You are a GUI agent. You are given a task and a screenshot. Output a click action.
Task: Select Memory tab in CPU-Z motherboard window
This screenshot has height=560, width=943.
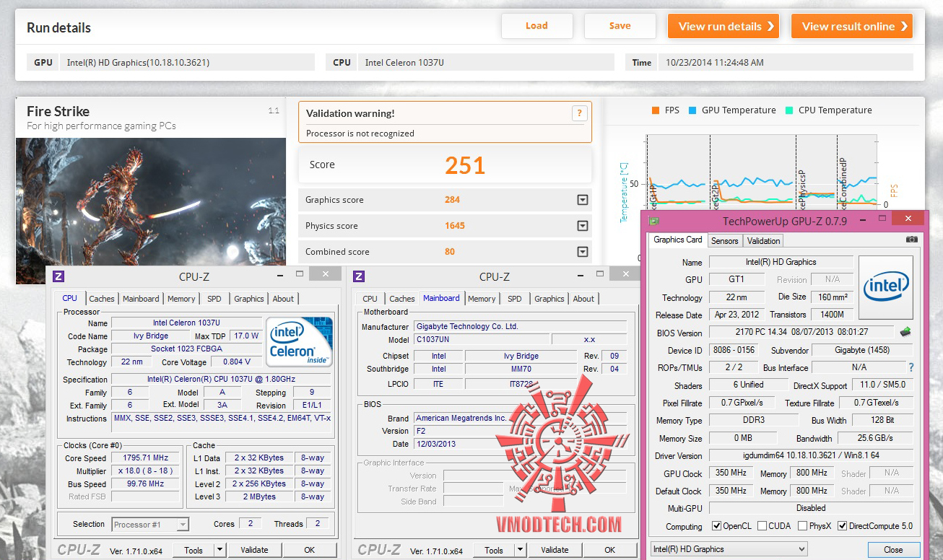482,299
